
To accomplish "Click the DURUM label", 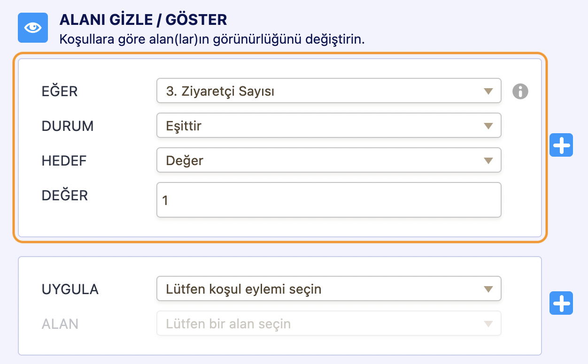I will pos(68,126).
